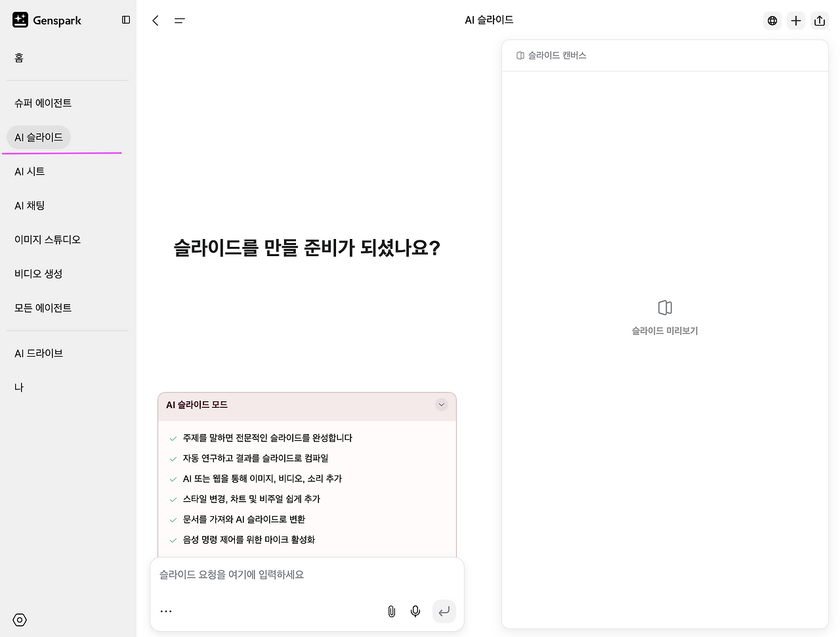Send the slide request with the enter arrow icon
Image resolution: width=840 pixels, height=637 pixels.
pyautogui.click(x=444, y=611)
